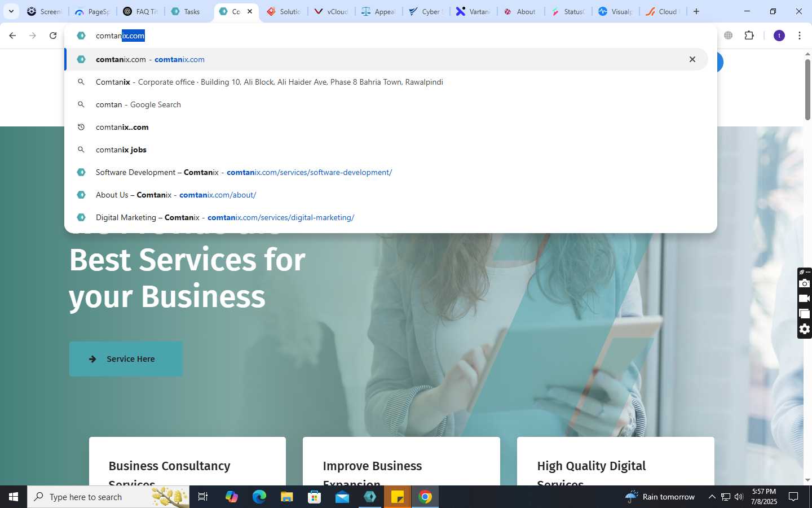The width and height of the screenshot is (812, 508).
Task: Click the taskbar search box
Action: point(108,497)
